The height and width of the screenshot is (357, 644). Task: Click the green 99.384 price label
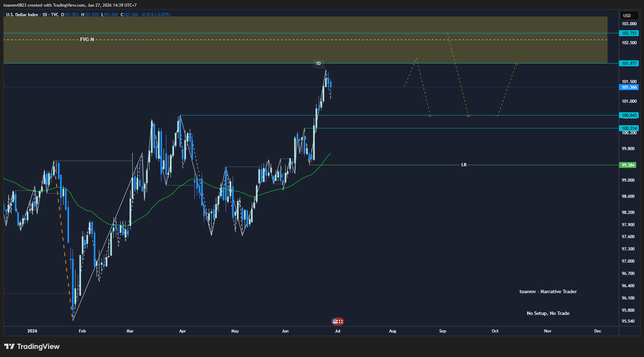point(628,165)
